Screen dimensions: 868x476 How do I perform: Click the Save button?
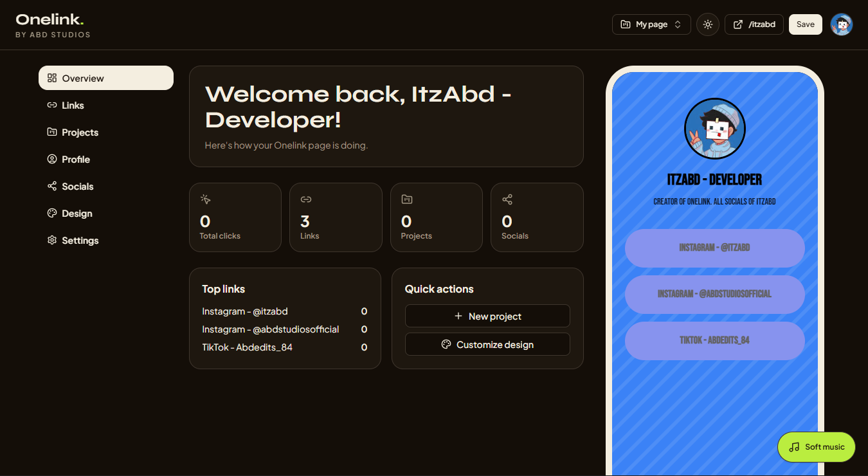point(806,24)
